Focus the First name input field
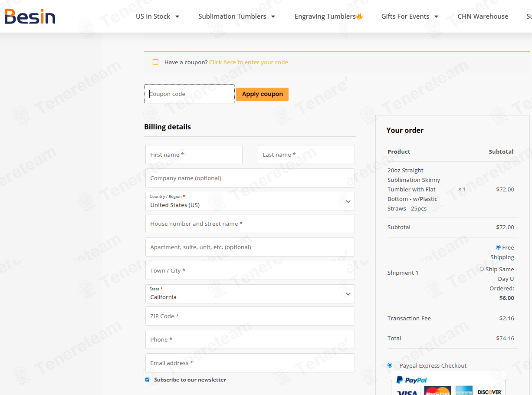 point(194,155)
